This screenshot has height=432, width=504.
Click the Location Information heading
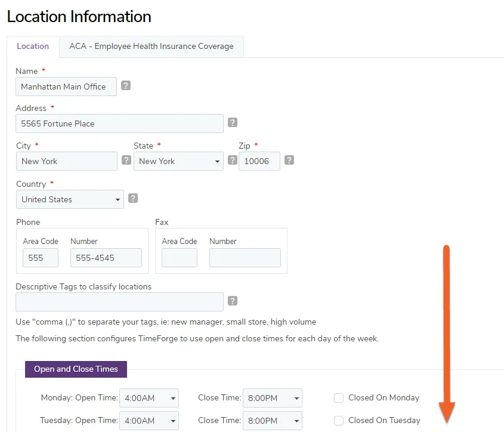point(79,17)
